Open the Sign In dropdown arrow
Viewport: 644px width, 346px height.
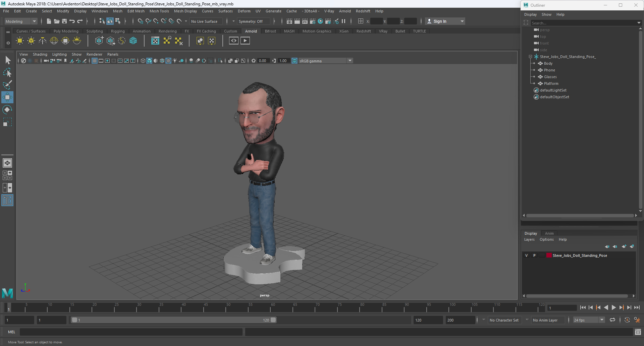462,21
